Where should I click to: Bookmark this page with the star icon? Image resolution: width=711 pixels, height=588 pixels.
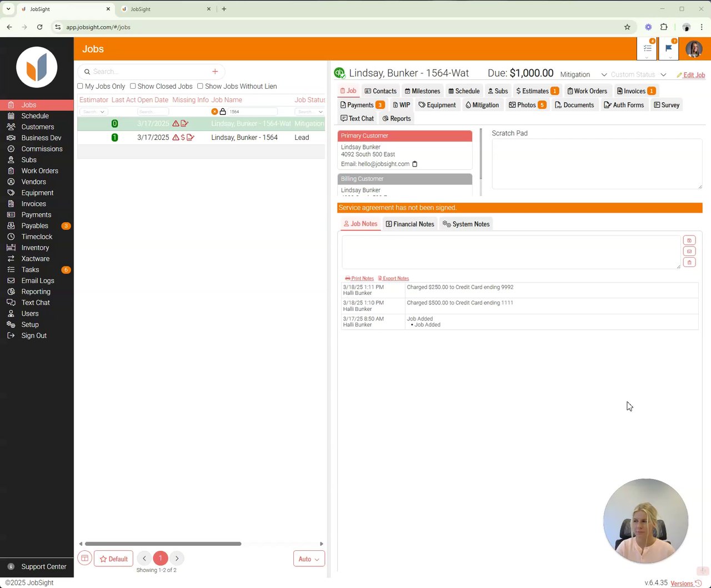click(x=627, y=27)
